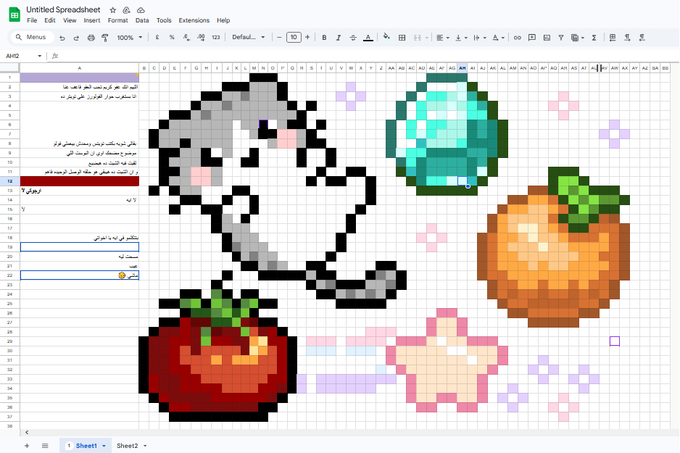Select the dark red cell in row 12

tap(79, 181)
